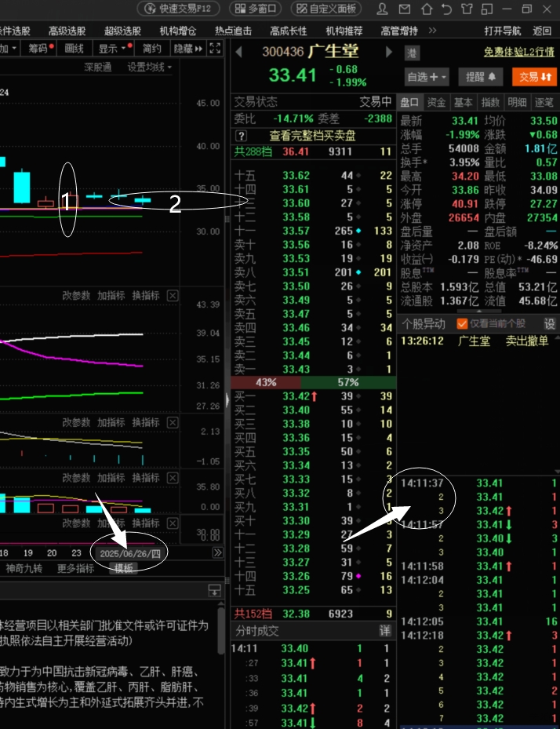This screenshot has width=560, height=729.
Task: Open 机构推荐 menu item
Action: (x=344, y=31)
